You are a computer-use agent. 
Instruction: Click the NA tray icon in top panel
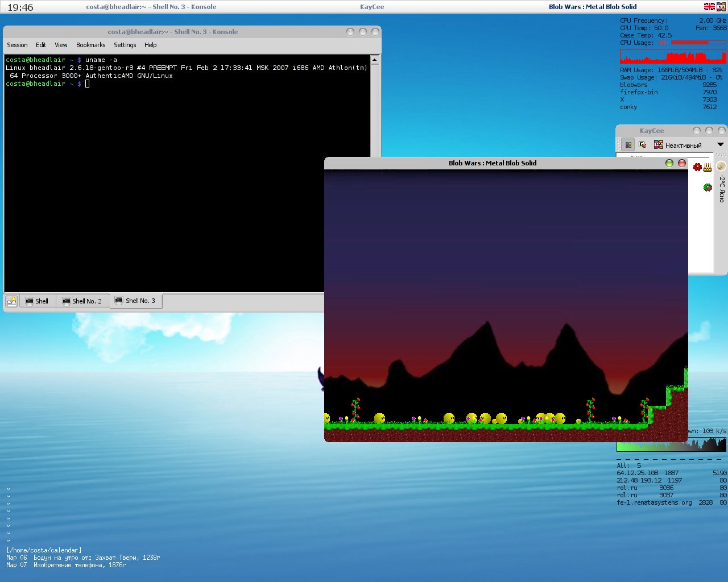tap(721, 7)
